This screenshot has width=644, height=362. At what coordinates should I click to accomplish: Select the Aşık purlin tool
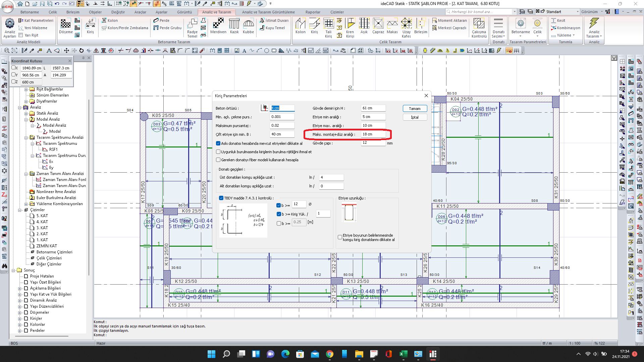[364, 26]
